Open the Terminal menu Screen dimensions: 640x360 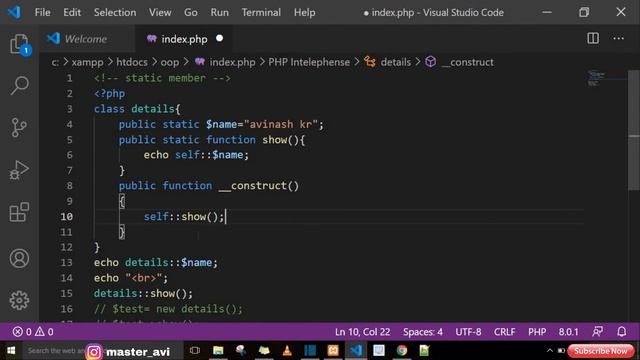pyautogui.click(x=261, y=12)
